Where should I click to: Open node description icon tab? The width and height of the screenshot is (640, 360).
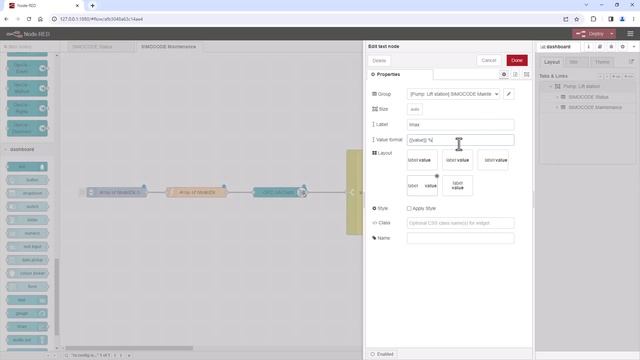tap(515, 74)
